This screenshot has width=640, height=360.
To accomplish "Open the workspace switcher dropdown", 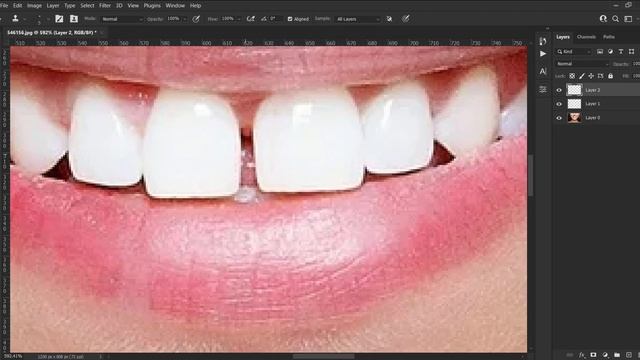I will pos(629,19).
